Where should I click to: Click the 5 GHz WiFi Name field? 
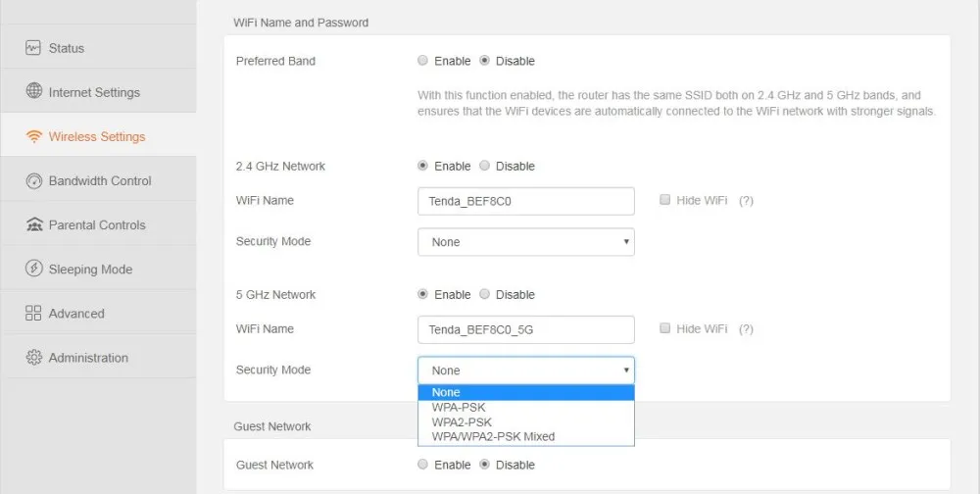click(526, 329)
